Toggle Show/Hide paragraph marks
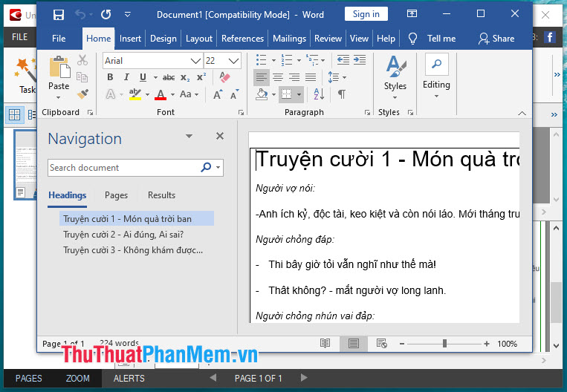The height and width of the screenshot is (392, 567). [x=341, y=94]
